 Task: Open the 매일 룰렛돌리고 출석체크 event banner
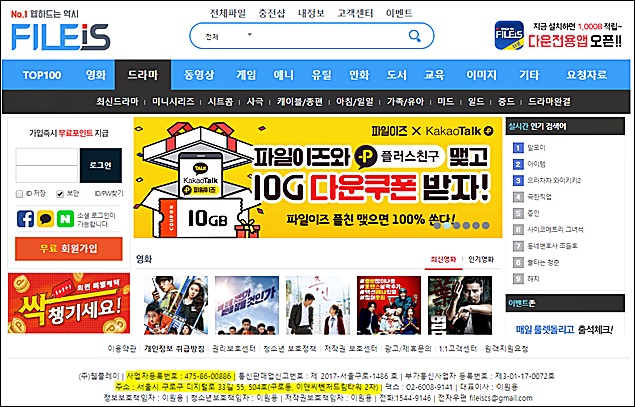point(565,329)
